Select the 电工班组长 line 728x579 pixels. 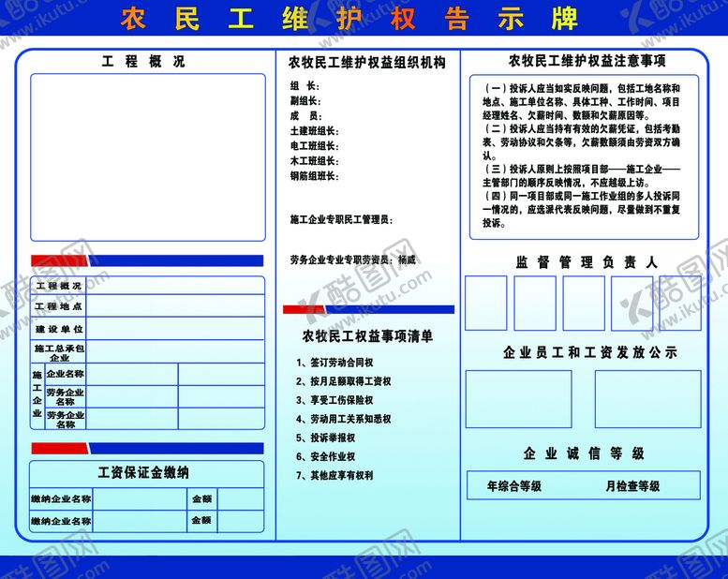[314, 146]
